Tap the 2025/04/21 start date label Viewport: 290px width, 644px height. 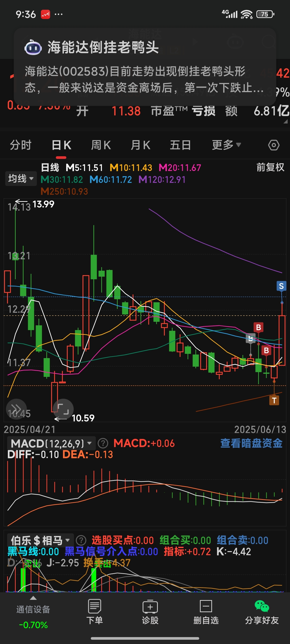(29, 429)
